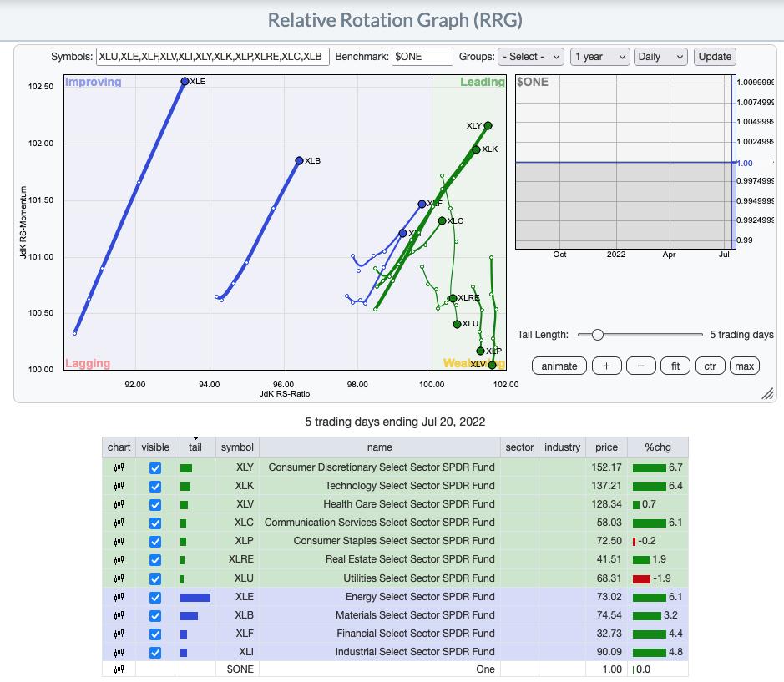Viewport: 784px width, 682px height.
Task: Click the fit button
Action: (675, 366)
